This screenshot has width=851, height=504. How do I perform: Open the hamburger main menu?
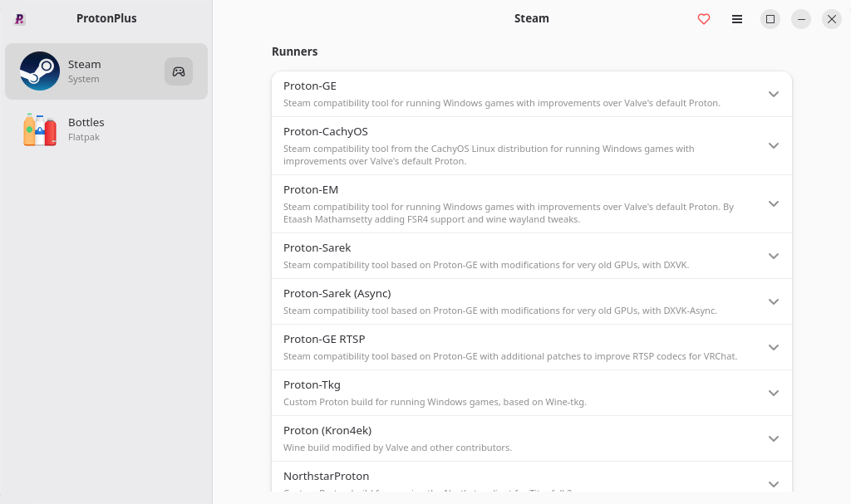(x=736, y=19)
